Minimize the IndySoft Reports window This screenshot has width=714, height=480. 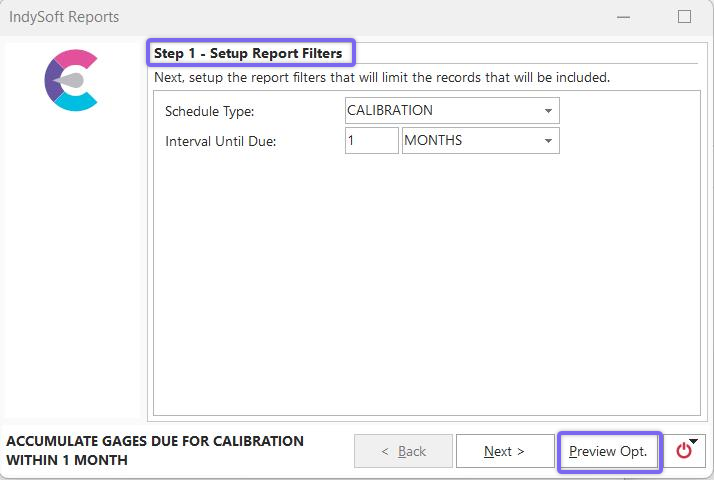pos(623,17)
